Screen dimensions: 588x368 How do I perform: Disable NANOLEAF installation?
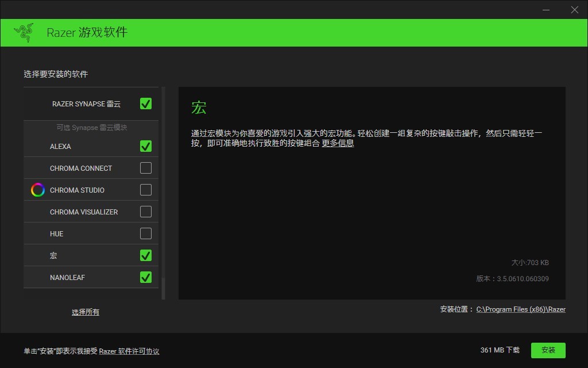click(x=146, y=277)
